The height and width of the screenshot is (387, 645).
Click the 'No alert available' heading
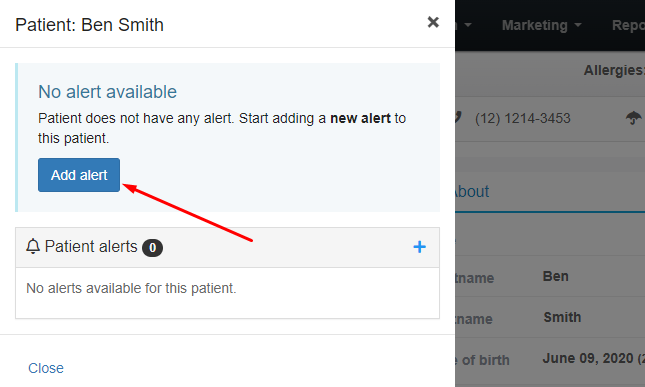(107, 92)
